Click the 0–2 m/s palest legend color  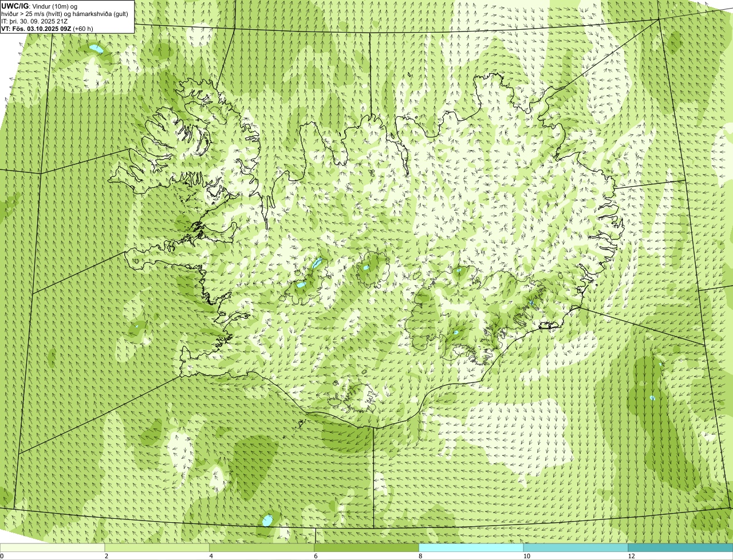[53, 548]
